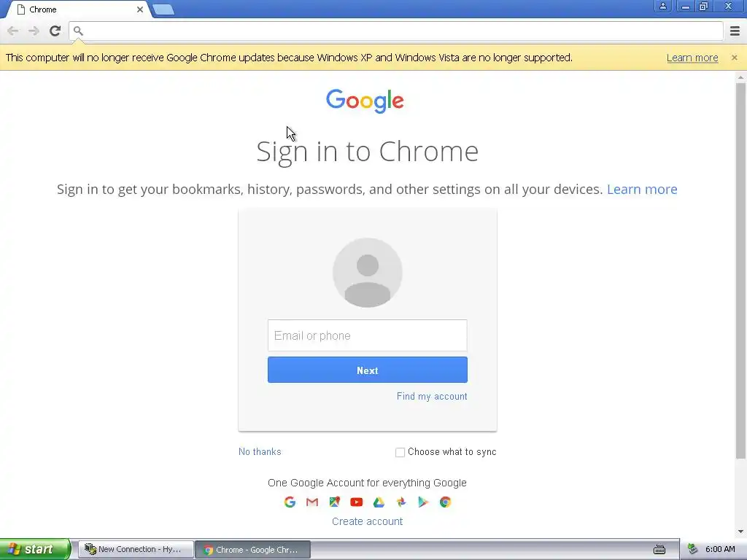This screenshot has width=747, height=560.
Task: Click the scrollbar up arrow
Action: point(740,77)
